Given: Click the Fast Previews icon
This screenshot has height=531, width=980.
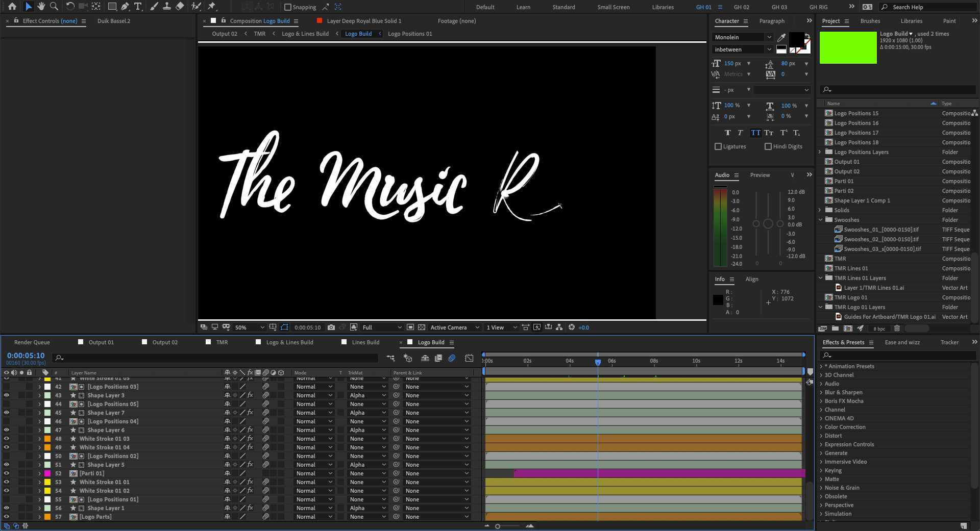Looking at the screenshot, I should pos(537,327).
